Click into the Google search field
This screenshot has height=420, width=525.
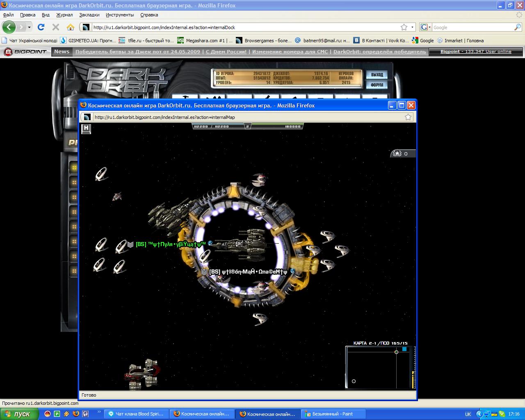pyautogui.click(x=472, y=27)
